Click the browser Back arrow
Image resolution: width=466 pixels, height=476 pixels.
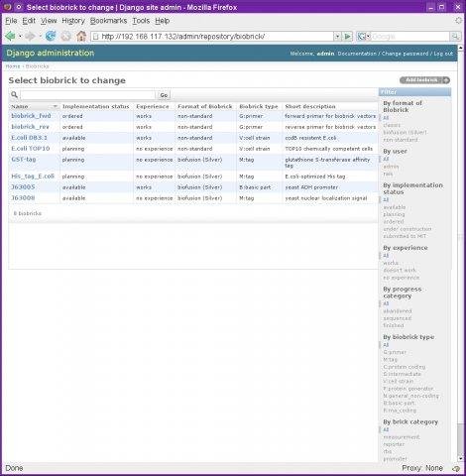pyautogui.click(x=10, y=36)
